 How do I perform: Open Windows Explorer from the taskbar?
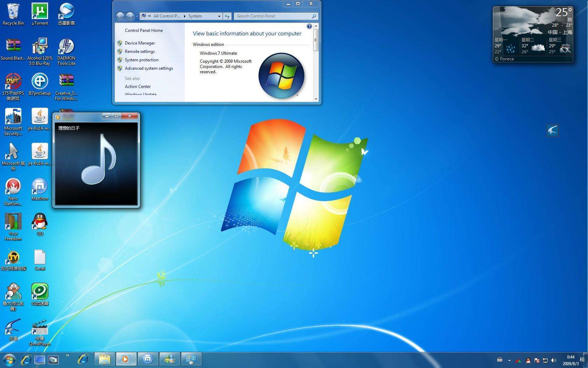point(104,359)
